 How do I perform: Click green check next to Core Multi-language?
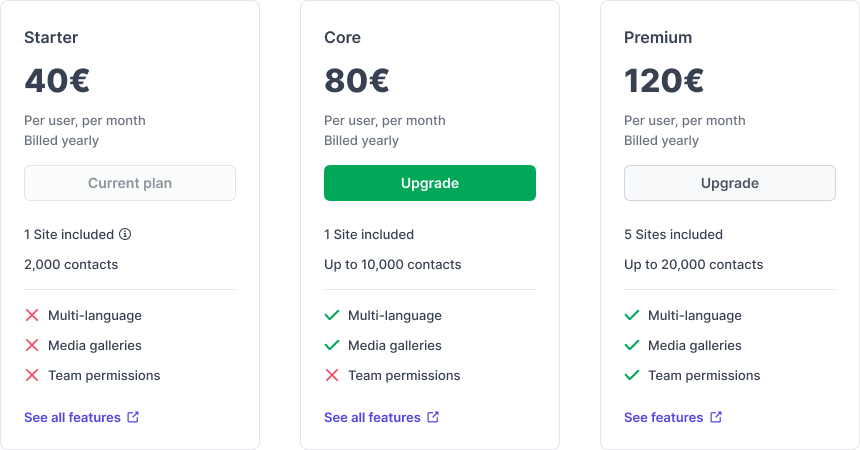tap(332, 315)
